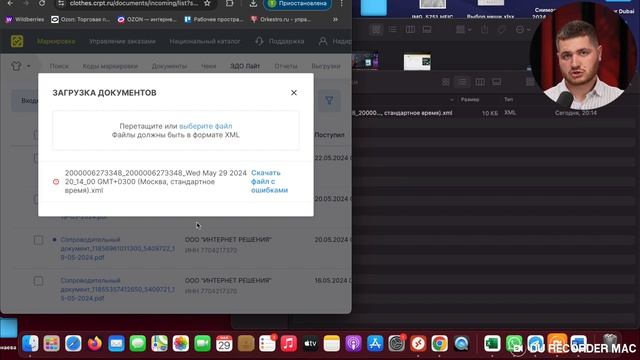The image size is (640, 360).
Task: Open the browser downloads icon
Action: click(x=253, y=3)
